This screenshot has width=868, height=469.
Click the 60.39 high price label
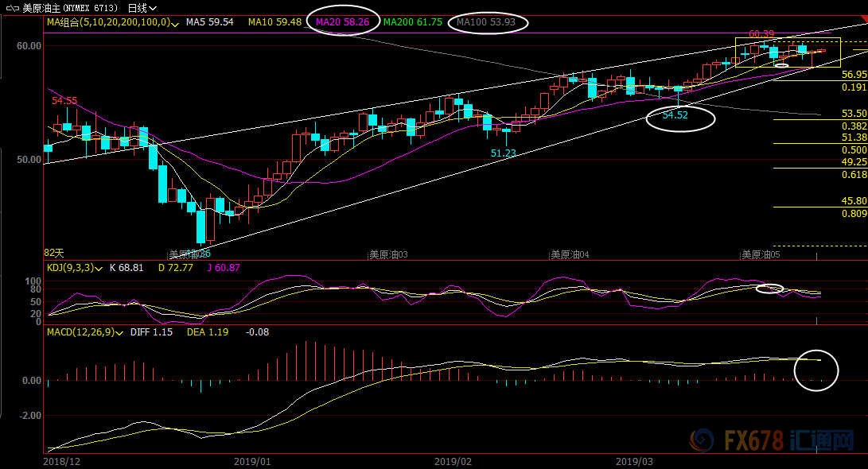click(x=761, y=34)
